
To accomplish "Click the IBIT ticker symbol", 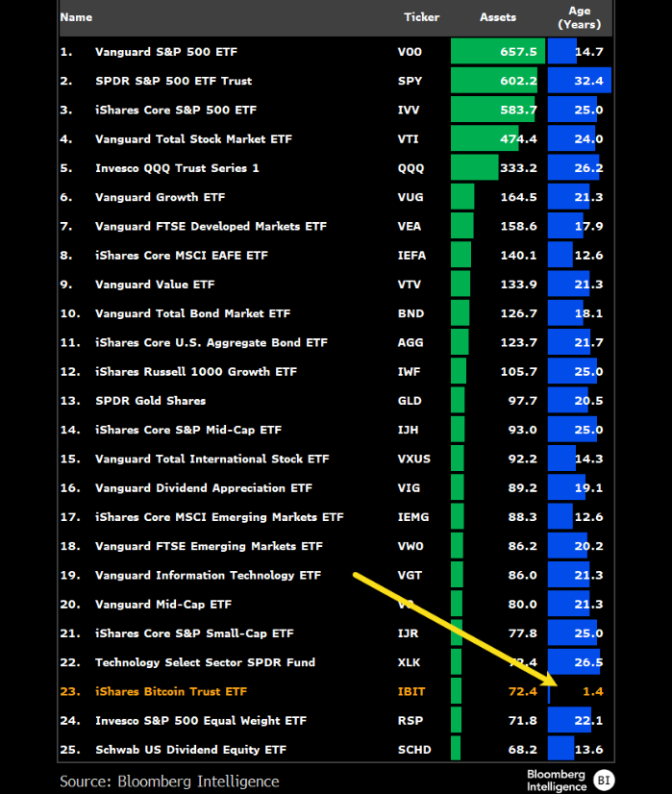I will coord(410,691).
